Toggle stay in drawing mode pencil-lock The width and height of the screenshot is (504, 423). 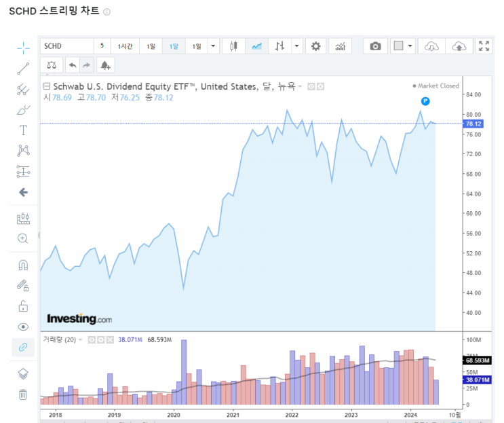tap(23, 285)
